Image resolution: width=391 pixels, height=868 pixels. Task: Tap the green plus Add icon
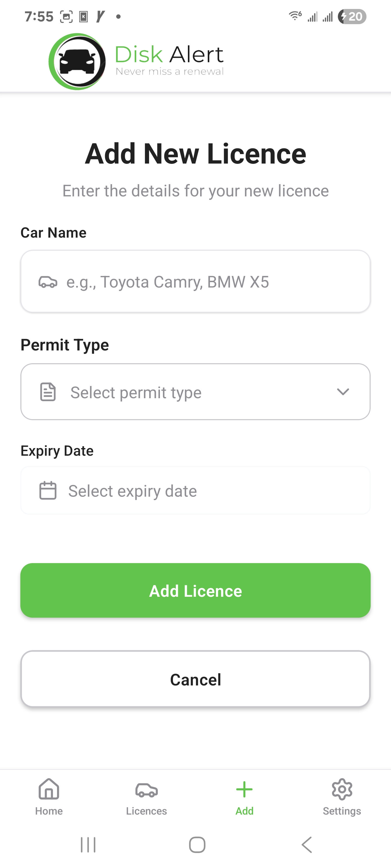[x=244, y=790]
